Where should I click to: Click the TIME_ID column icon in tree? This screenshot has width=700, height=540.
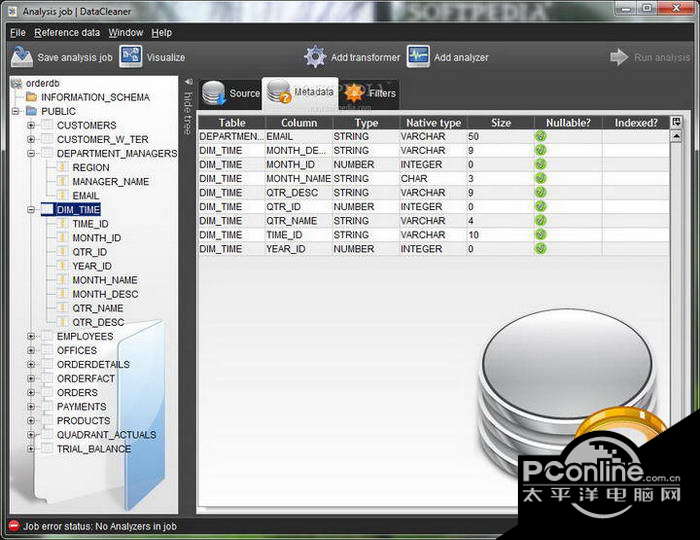pyautogui.click(x=62, y=224)
